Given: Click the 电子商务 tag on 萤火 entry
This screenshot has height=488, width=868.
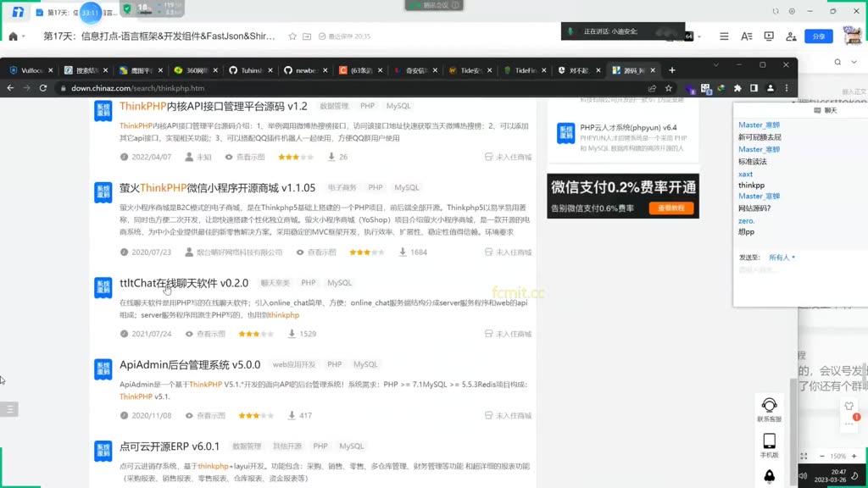Looking at the screenshot, I should point(342,187).
